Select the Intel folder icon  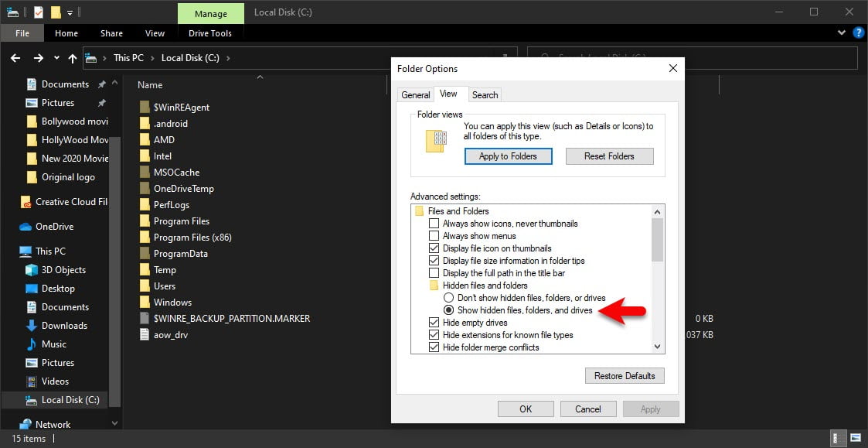click(145, 156)
